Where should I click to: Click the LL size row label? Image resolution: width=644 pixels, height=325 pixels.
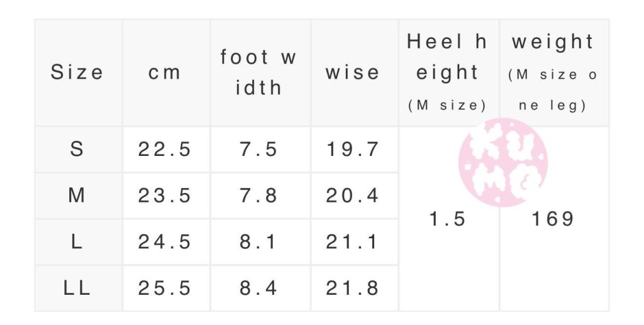(x=77, y=289)
